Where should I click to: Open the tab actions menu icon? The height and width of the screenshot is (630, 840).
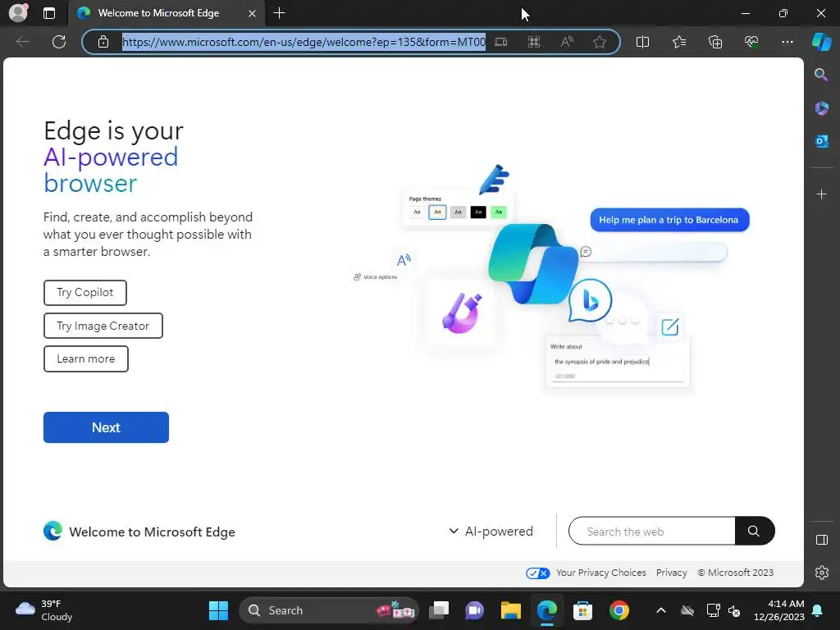point(48,13)
